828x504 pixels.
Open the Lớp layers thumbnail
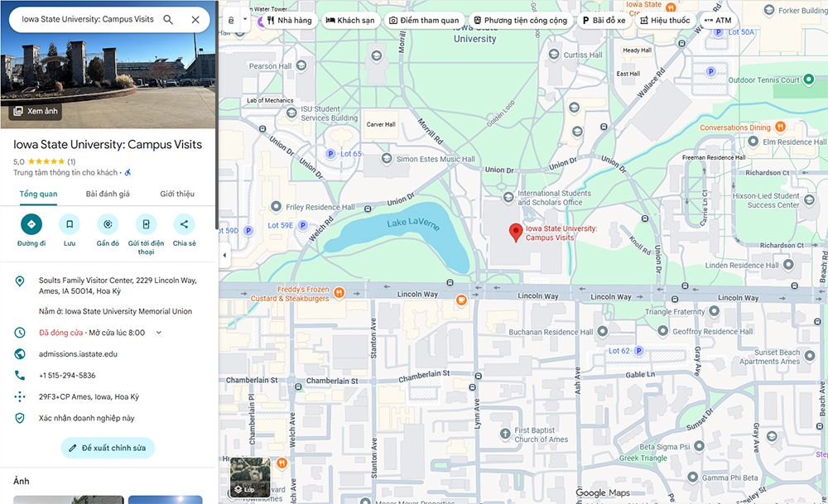coord(250,478)
